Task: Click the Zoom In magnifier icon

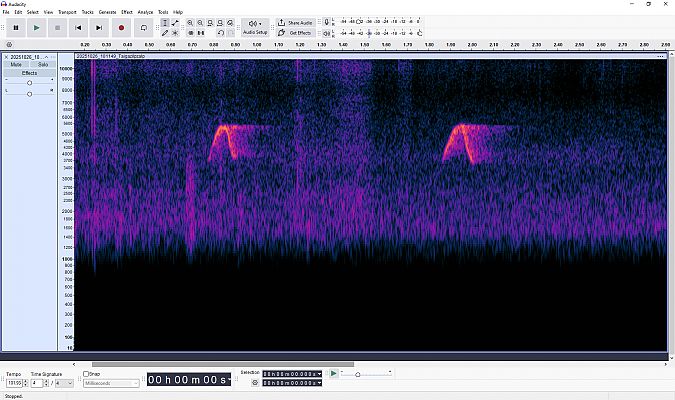Action: [x=190, y=22]
